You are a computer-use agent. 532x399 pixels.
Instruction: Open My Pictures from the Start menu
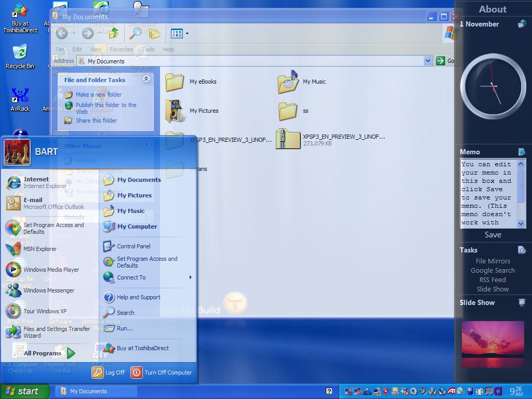[x=128, y=195]
